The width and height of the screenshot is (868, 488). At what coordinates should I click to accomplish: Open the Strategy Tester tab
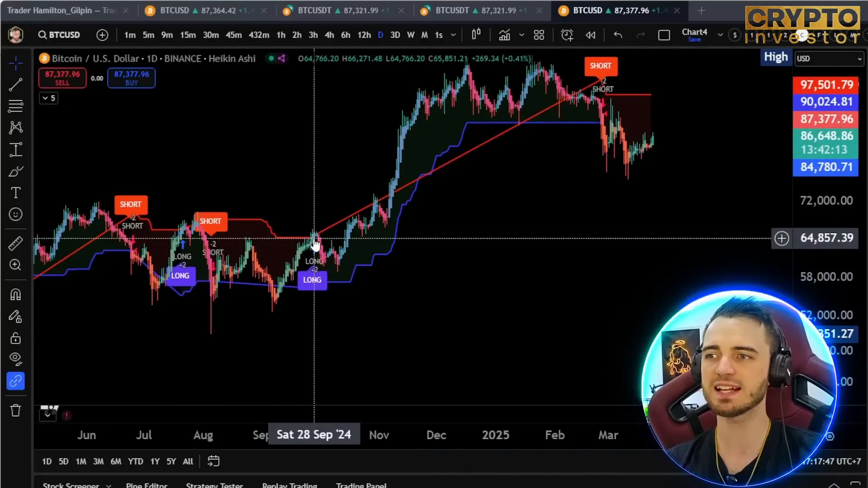point(215,485)
